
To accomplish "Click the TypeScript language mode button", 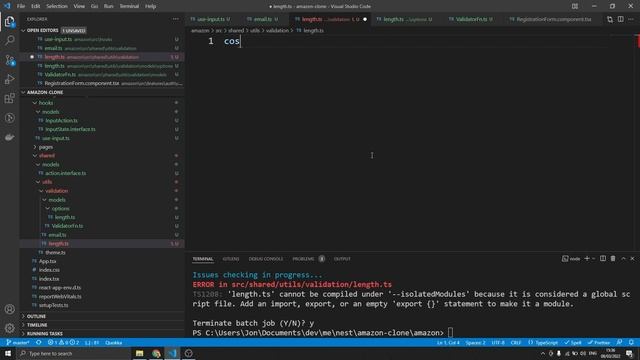I will tap(543, 342).
